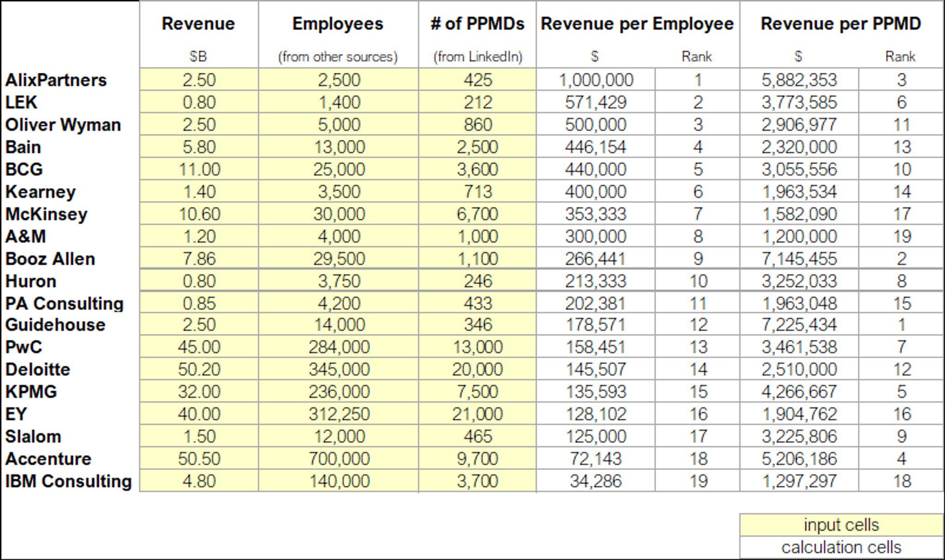
Task: Select the KPMG row label
Action: tap(31, 392)
